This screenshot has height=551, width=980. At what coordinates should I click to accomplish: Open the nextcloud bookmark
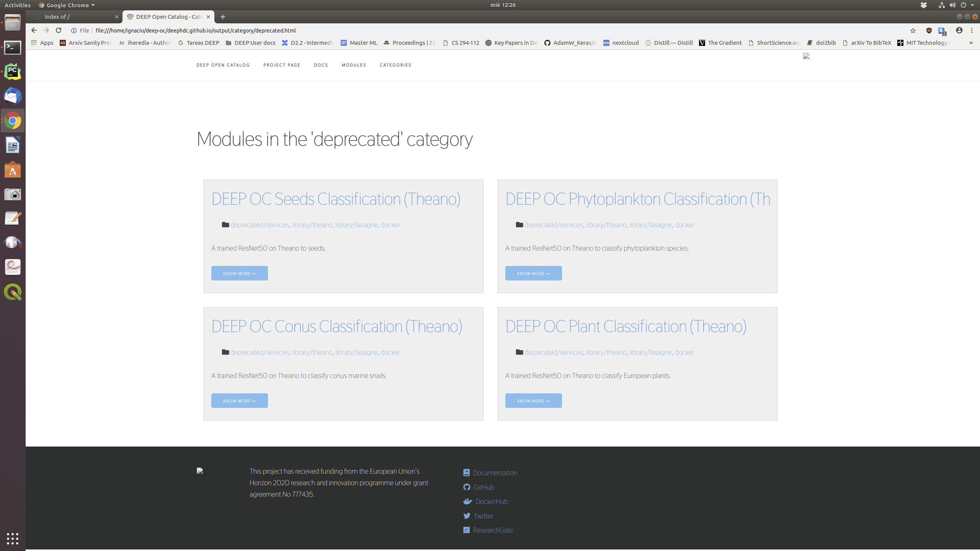621,43
